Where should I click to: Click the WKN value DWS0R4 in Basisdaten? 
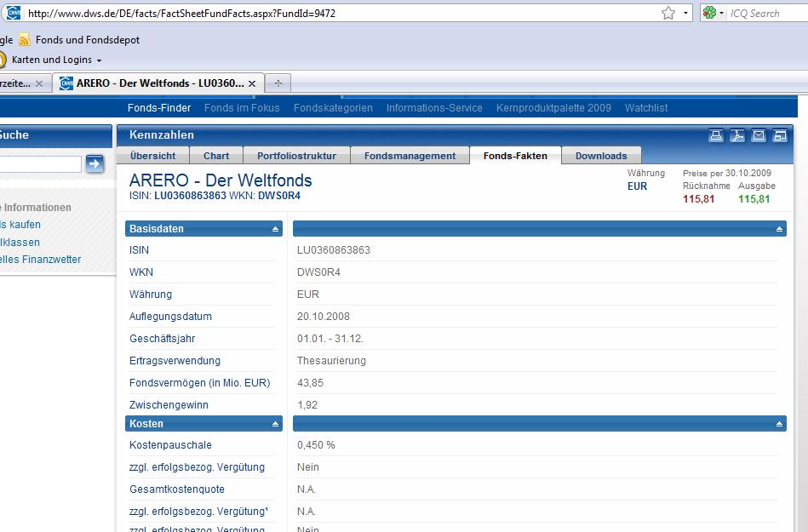(318, 272)
